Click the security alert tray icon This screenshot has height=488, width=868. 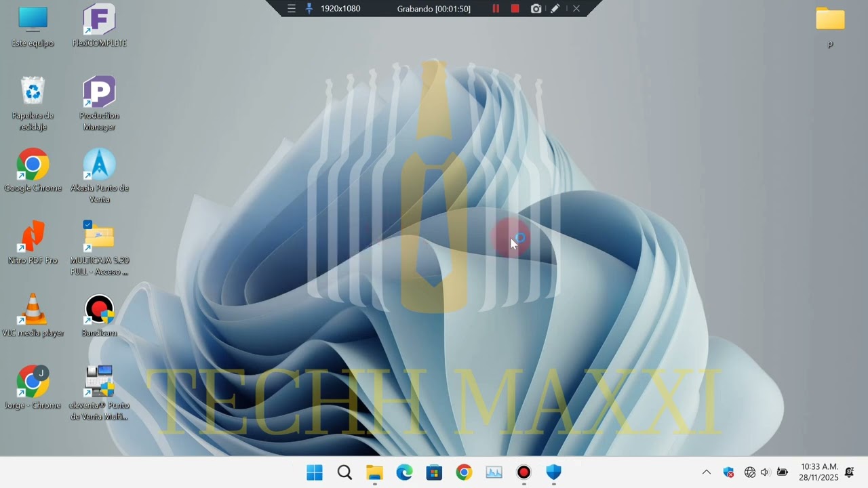728,472
